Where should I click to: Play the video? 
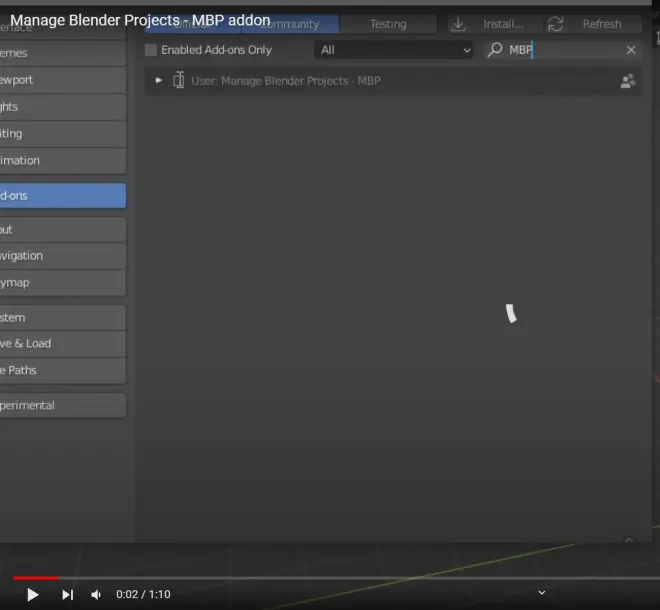[33, 594]
